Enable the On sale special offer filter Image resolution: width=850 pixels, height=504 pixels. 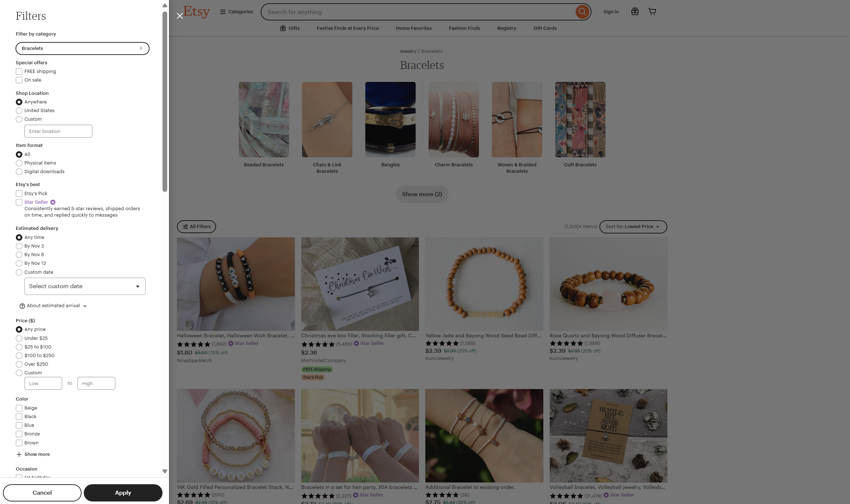(19, 80)
